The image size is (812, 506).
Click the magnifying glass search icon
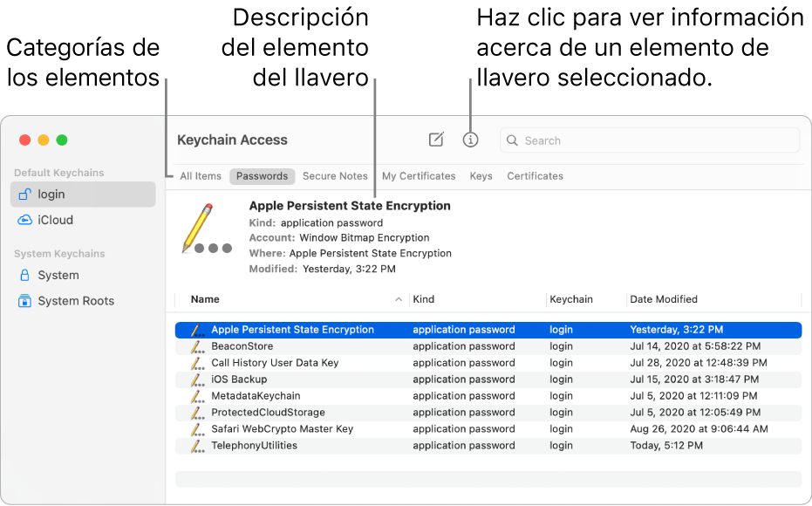click(x=512, y=140)
